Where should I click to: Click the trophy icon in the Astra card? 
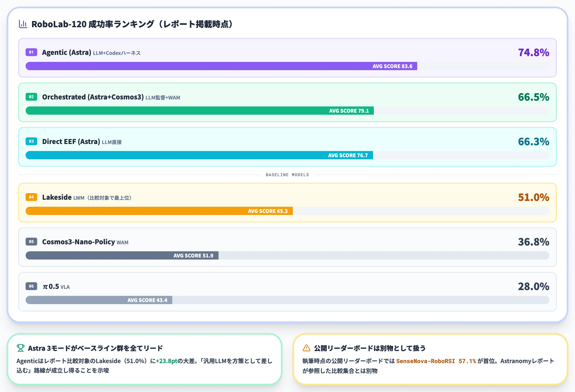[x=20, y=348]
